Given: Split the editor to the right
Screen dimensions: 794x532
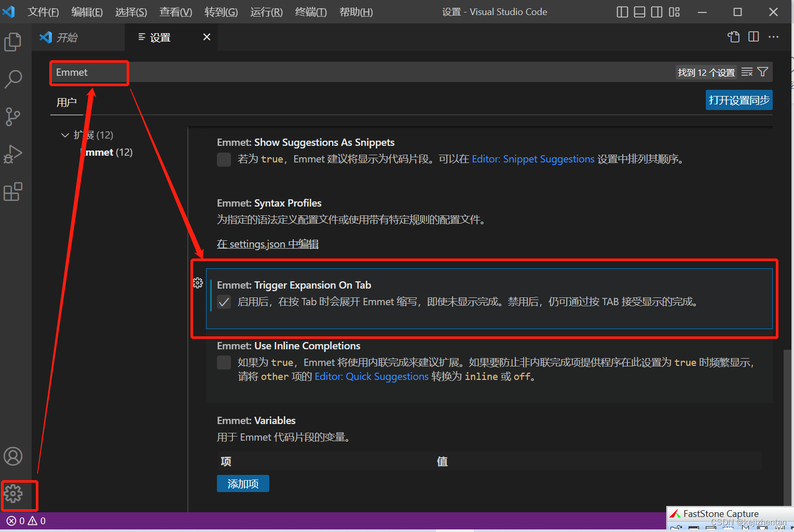Looking at the screenshot, I should coord(754,37).
